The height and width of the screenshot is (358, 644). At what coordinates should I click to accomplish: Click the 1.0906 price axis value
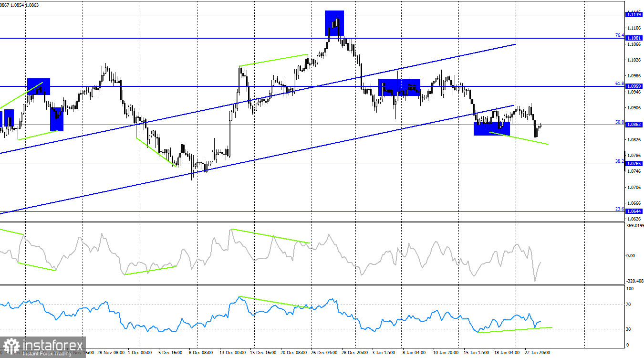[634, 108]
